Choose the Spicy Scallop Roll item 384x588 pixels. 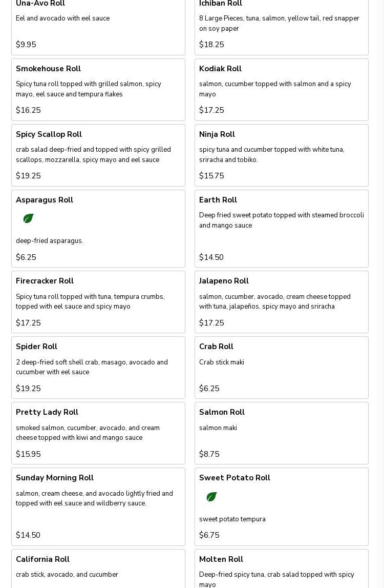pyautogui.click(x=98, y=155)
